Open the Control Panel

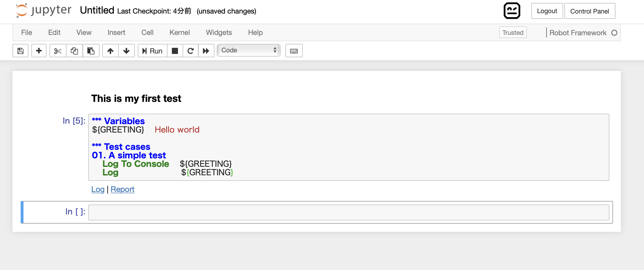(590, 11)
